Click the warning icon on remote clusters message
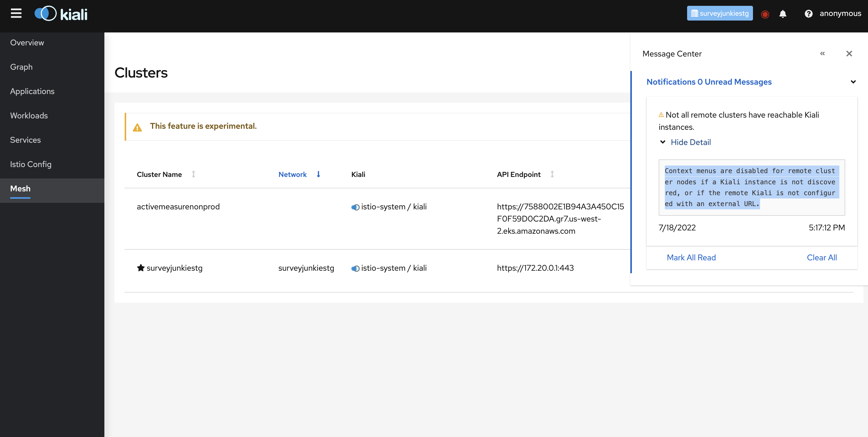The height and width of the screenshot is (437, 868). [x=661, y=115]
